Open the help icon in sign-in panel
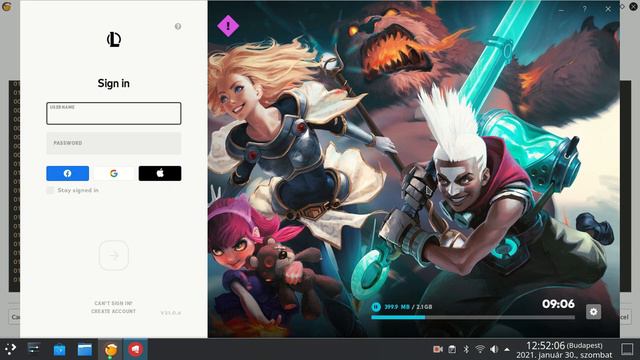640x360 pixels. (178, 26)
